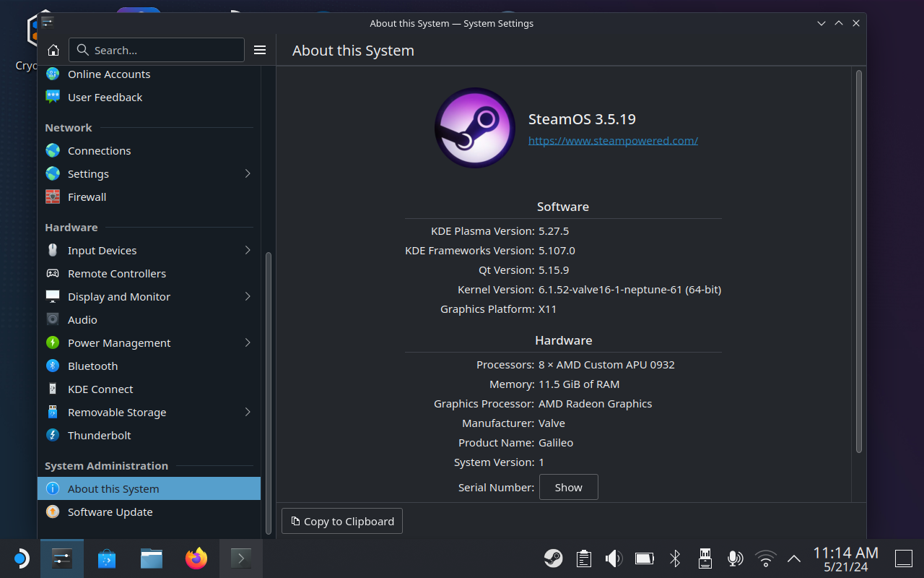
Task: Click the Show serial number button
Action: (568, 488)
